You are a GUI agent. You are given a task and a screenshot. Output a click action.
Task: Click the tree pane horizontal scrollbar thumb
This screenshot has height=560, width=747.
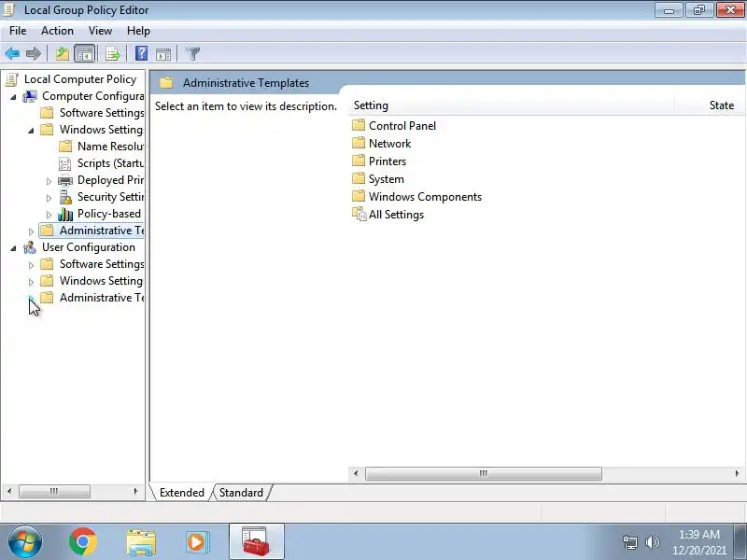(x=54, y=491)
